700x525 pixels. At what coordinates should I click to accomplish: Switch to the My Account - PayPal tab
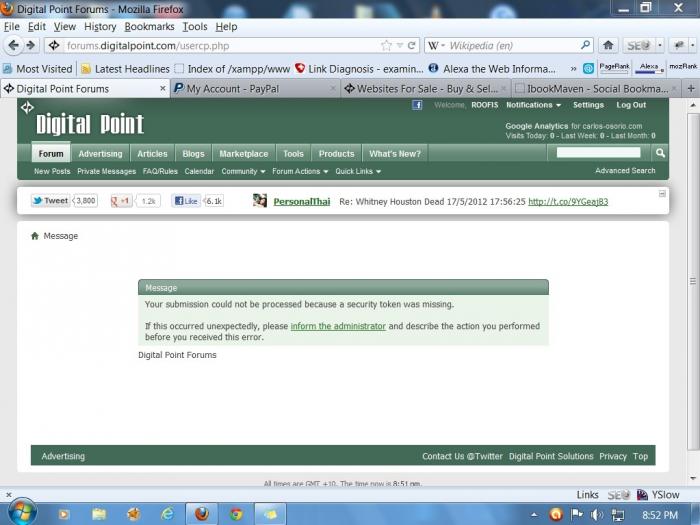[x=255, y=89]
